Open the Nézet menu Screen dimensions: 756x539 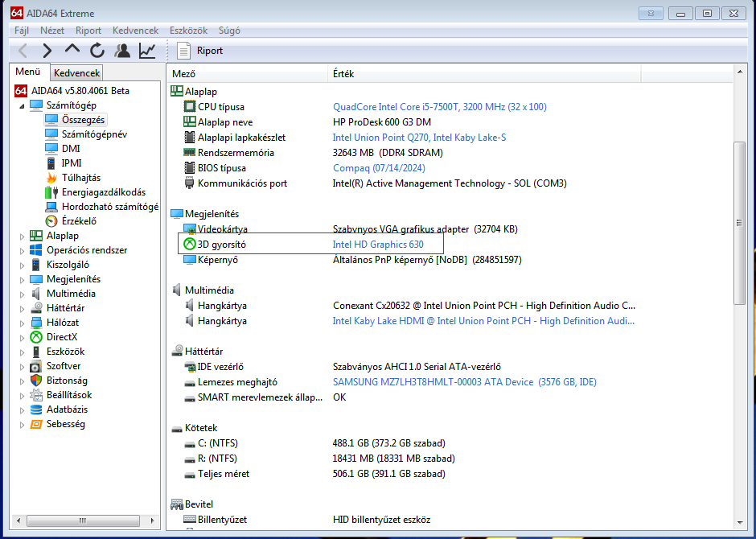tap(52, 31)
